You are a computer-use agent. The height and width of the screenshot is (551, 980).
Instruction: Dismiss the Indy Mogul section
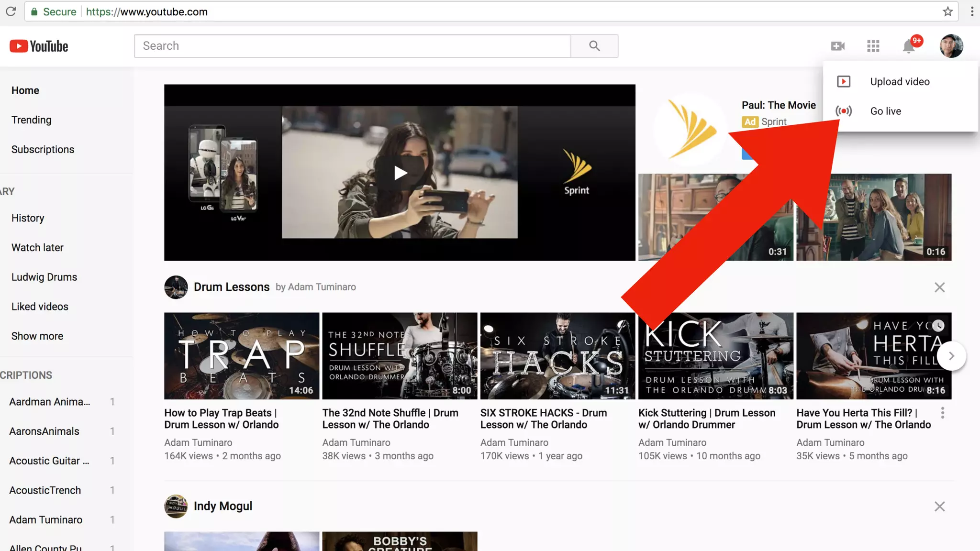coord(939,507)
